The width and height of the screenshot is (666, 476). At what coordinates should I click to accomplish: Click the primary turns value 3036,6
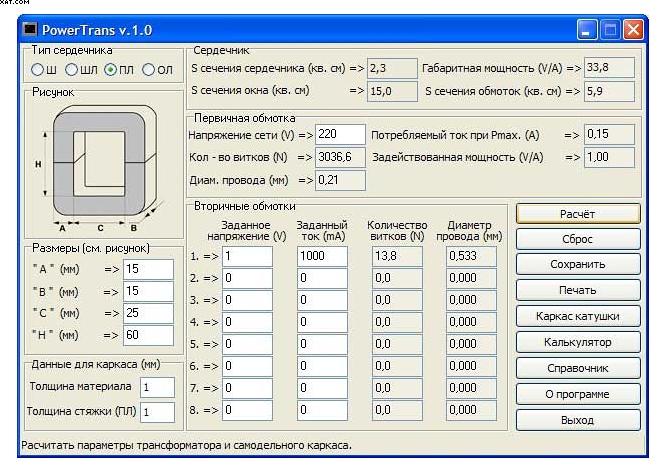pyautogui.click(x=340, y=158)
